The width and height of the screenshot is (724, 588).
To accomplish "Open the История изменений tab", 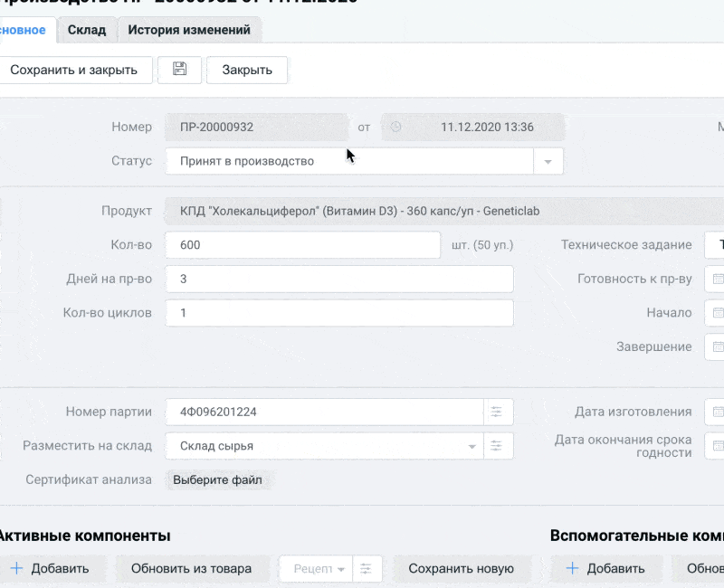I will tap(189, 30).
